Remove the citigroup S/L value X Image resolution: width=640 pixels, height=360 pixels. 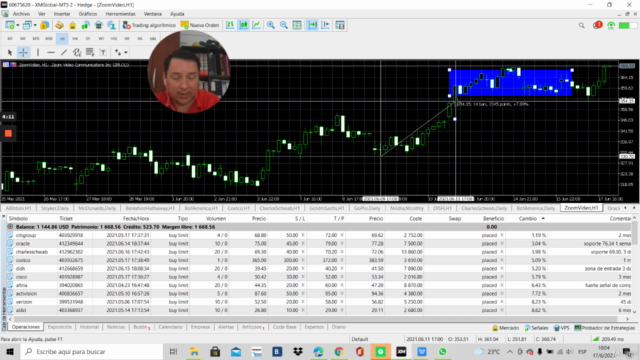[303, 236]
